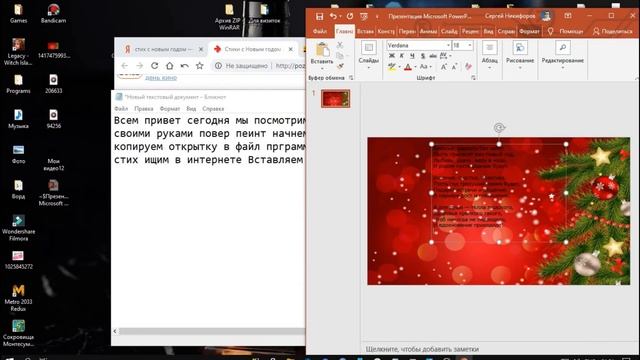The image size is (640, 360).
Task: Open ribbon display options icon
Action: [x=568, y=16]
